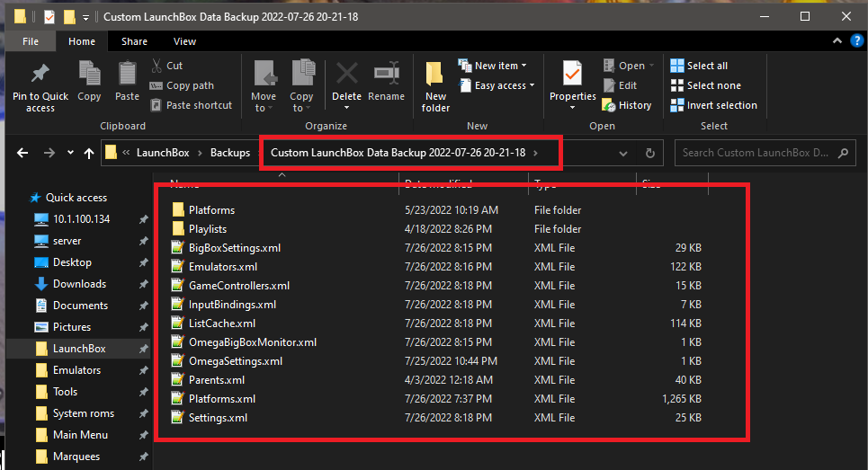
Task: Click the Open command in ribbon
Action: click(x=629, y=66)
